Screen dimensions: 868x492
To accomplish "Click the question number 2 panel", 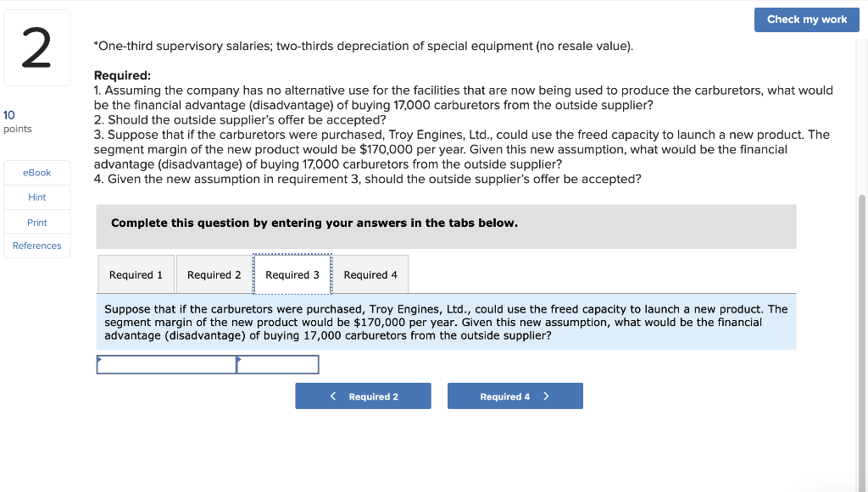I will pyautogui.click(x=36, y=47).
